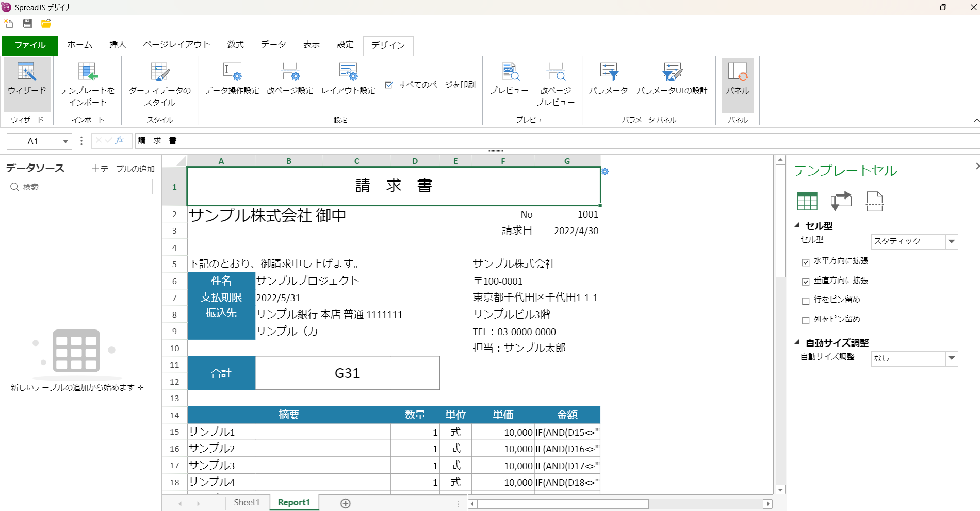This screenshot has height=511, width=980.
Task: Open Data Operation Settings (データ操作設定)
Action: tap(232, 79)
